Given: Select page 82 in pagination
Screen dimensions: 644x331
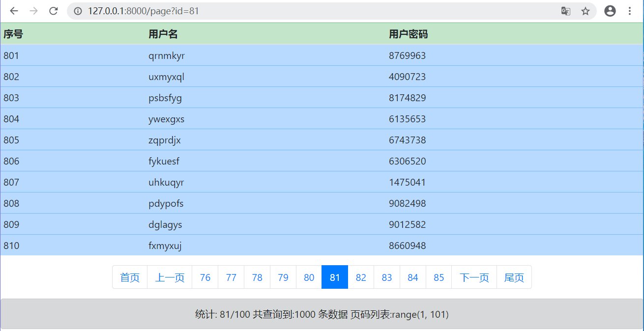Looking at the screenshot, I should [361, 277].
